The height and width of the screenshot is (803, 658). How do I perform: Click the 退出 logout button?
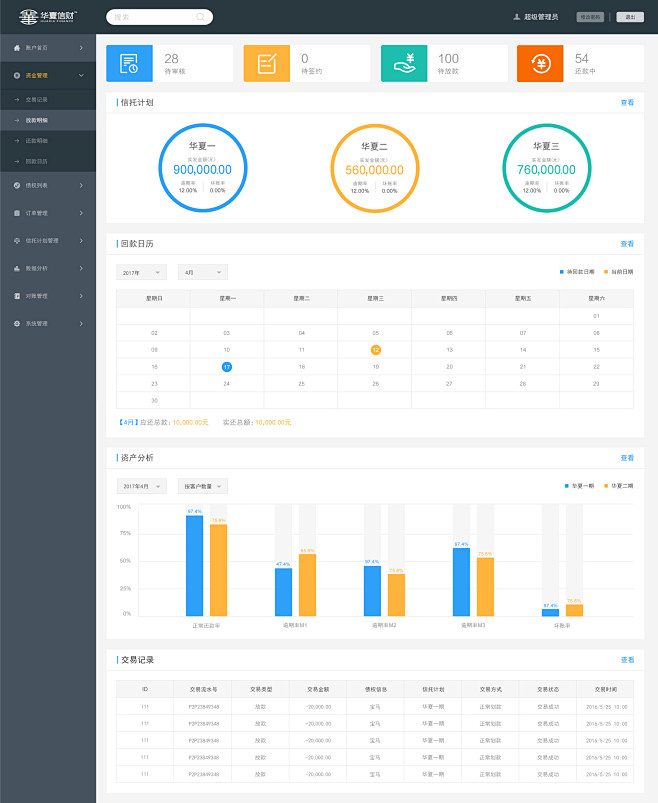click(x=630, y=17)
